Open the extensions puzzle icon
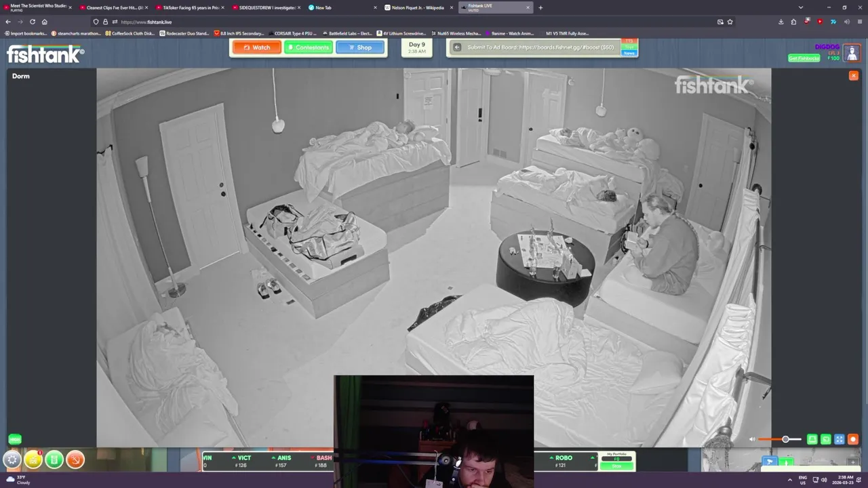The height and width of the screenshot is (488, 868). point(793,22)
